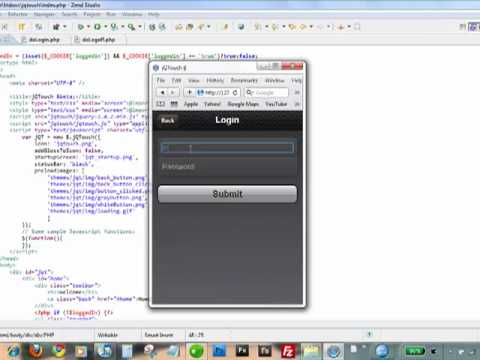Open the Run dropdown arrow in Zend toolbar
This screenshot has width=480, height=360.
click(106, 27)
